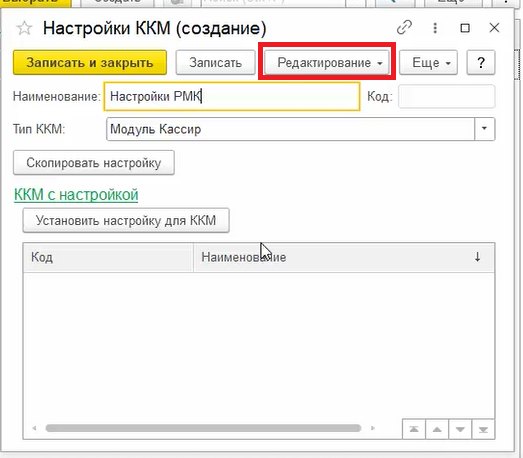This screenshot has width=523, height=458.
Task: Add form to favorites with star icon
Action: coord(24,28)
